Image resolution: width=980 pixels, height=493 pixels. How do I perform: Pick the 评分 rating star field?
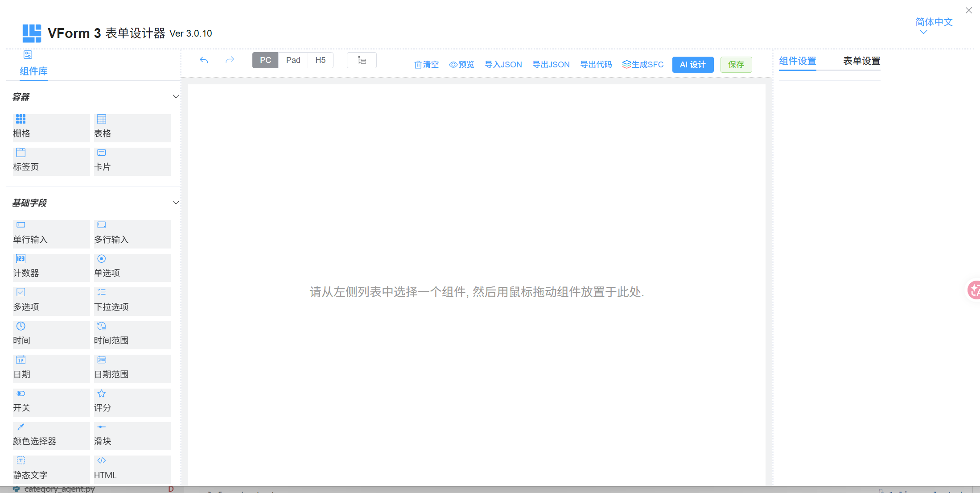tap(132, 402)
